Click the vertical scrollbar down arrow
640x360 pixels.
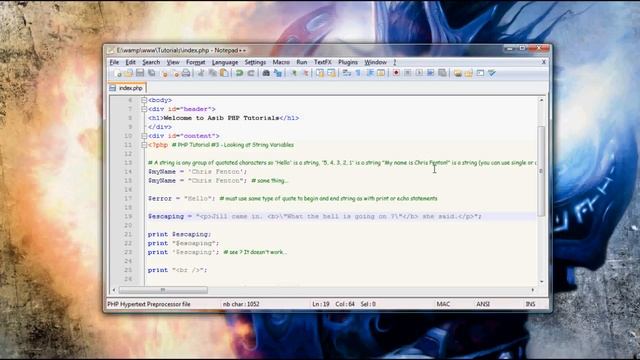[541, 282]
